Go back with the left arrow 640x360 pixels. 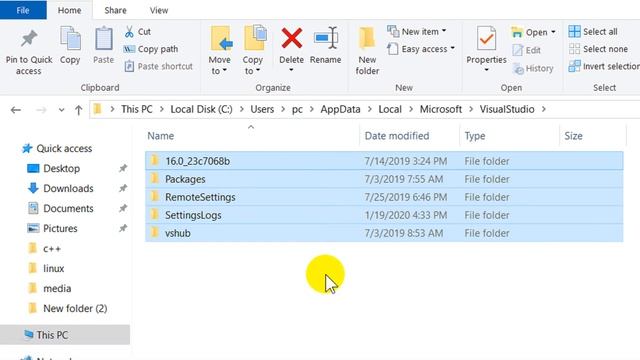click(16, 110)
